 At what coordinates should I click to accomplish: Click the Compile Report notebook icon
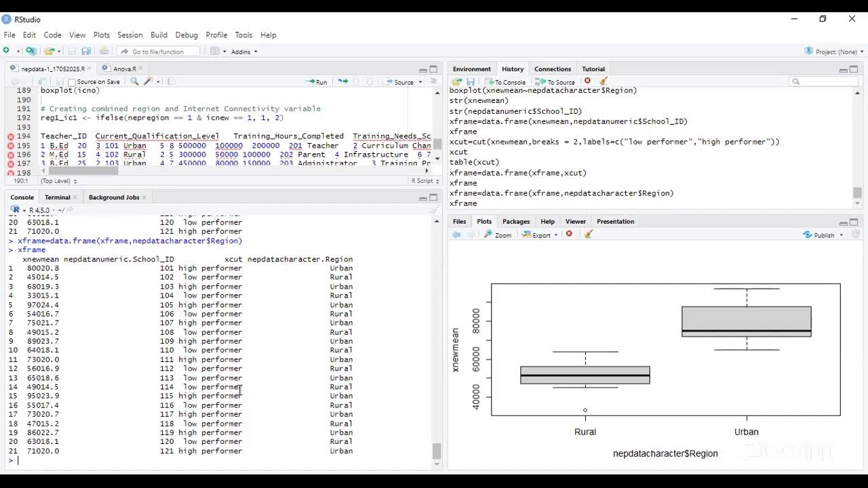[x=171, y=81]
